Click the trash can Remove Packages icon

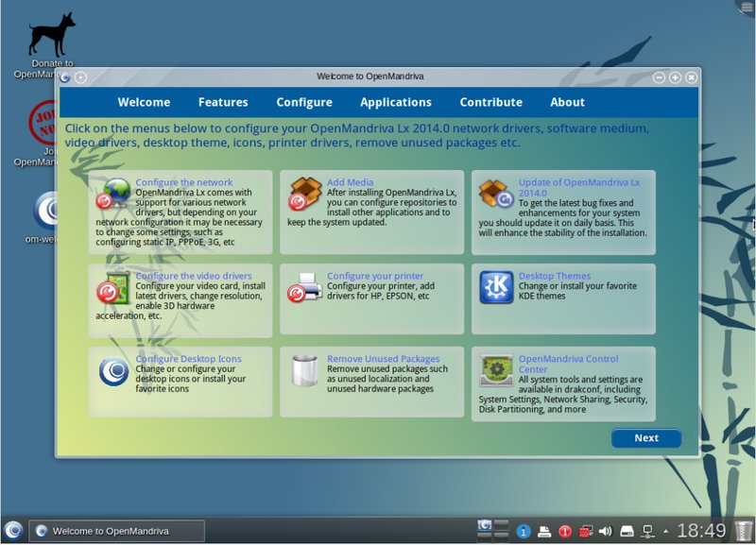[304, 370]
